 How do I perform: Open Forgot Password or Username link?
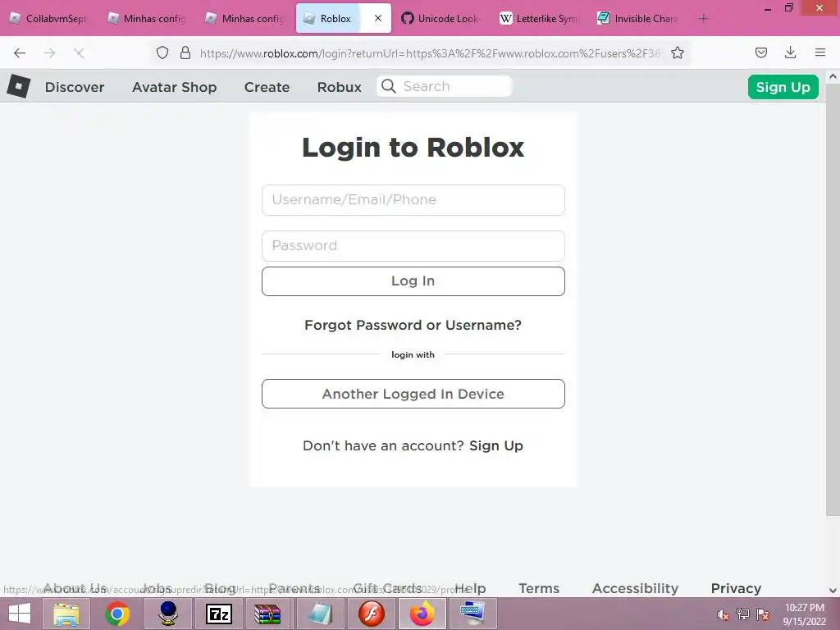413,325
